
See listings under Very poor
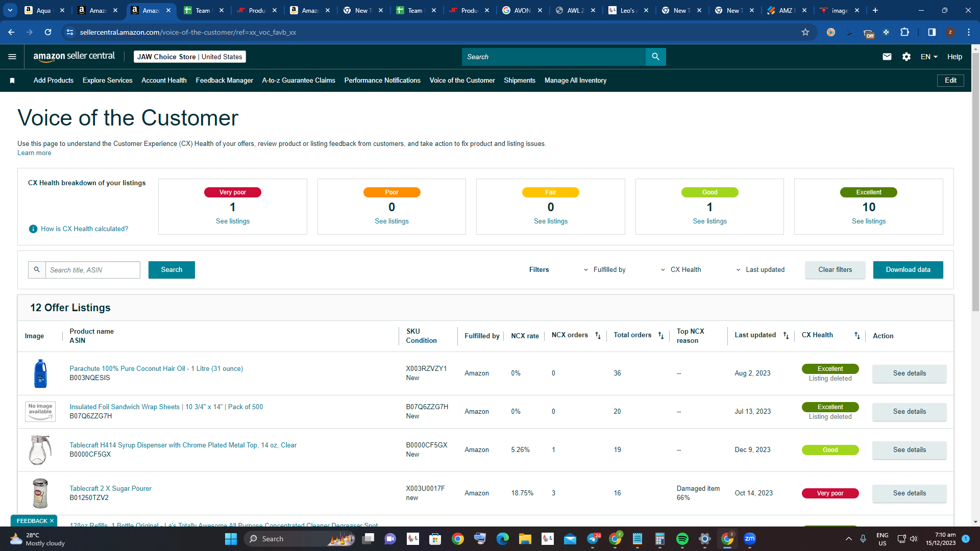pyautogui.click(x=233, y=221)
